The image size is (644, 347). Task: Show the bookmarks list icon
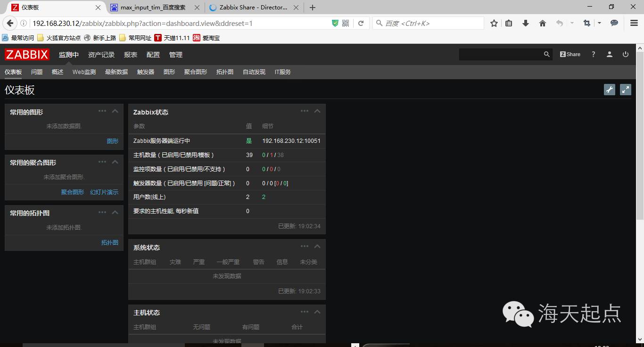[509, 23]
